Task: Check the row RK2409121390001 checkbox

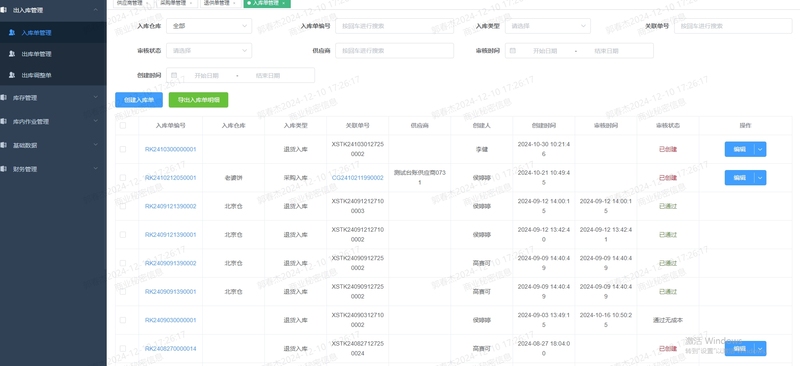Action: click(122, 234)
